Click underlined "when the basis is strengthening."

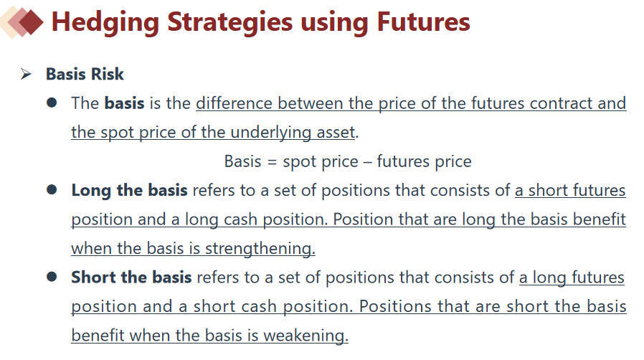point(193,248)
